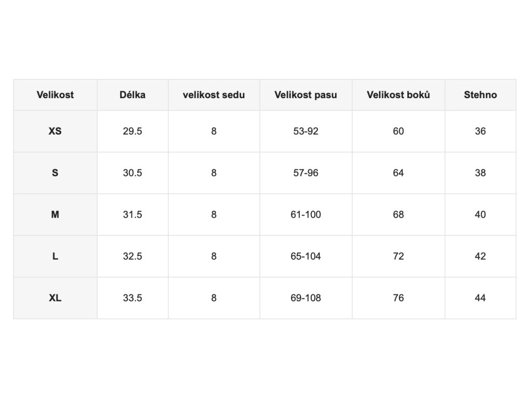The width and height of the screenshot is (532, 399).
Task: Click the L size row label
Action: [55, 256]
